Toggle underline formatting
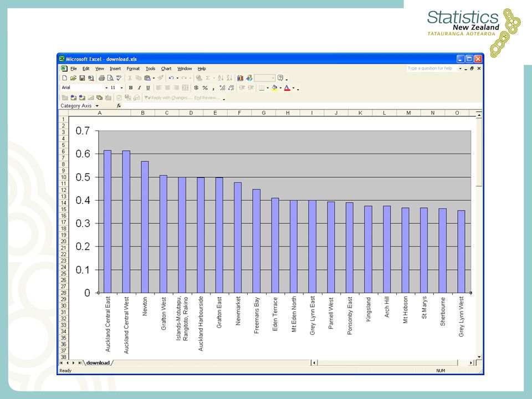 pos(148,88)
